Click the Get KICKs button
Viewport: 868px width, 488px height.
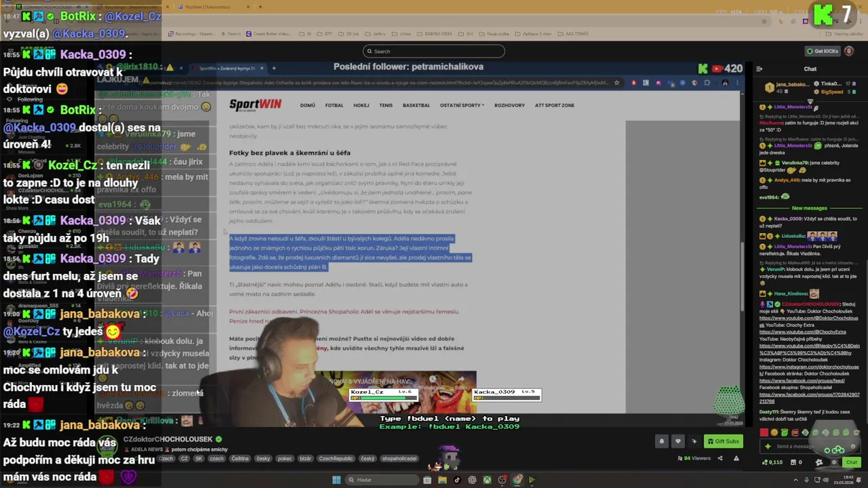tap(822, 51)
